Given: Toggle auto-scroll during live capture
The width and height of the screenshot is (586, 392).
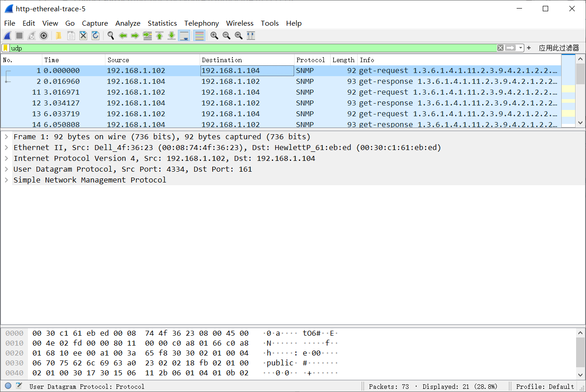Looking at the screenshot, I should point(184,36).
